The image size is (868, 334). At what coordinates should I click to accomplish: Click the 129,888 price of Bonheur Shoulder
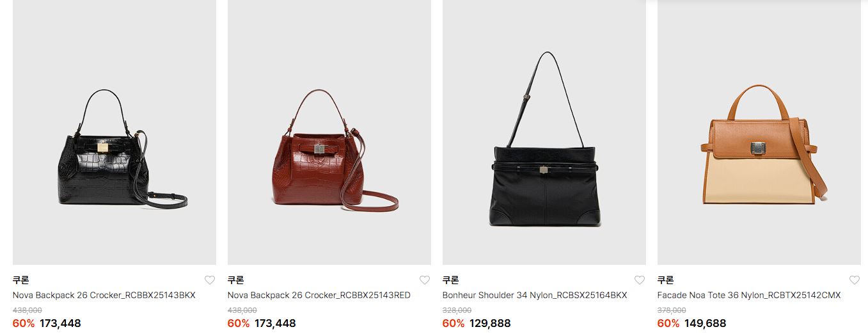click(490, 324)
